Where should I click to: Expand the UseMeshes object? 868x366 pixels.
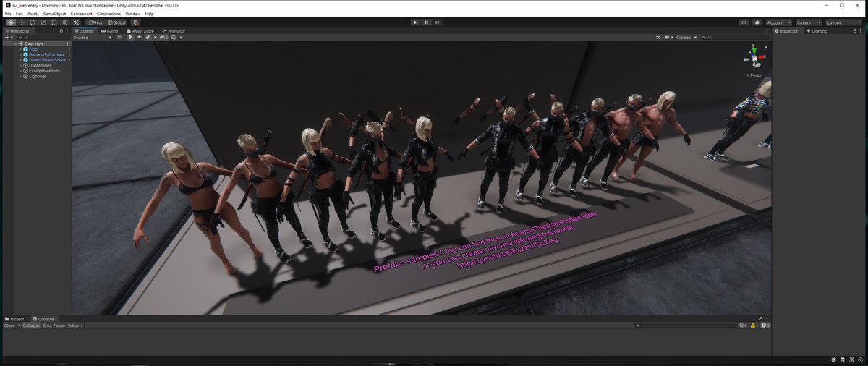click(x=20, y=65)
